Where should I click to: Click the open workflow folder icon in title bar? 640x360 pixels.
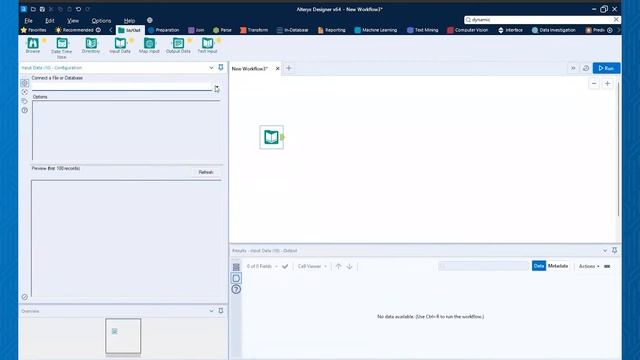pyautogui.click(x=33, y=9)
